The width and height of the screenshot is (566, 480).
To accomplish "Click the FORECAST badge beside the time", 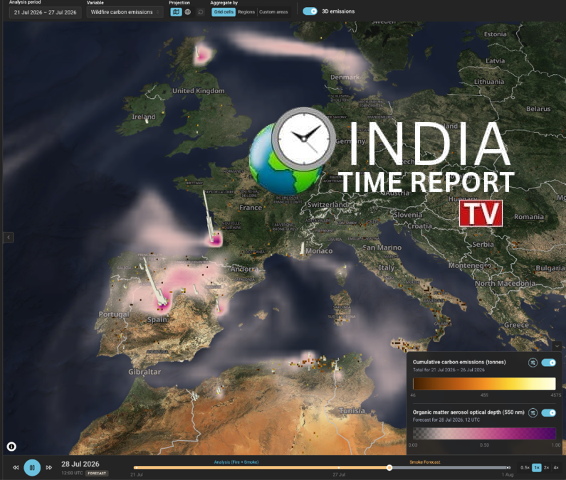I will (97, 473).
